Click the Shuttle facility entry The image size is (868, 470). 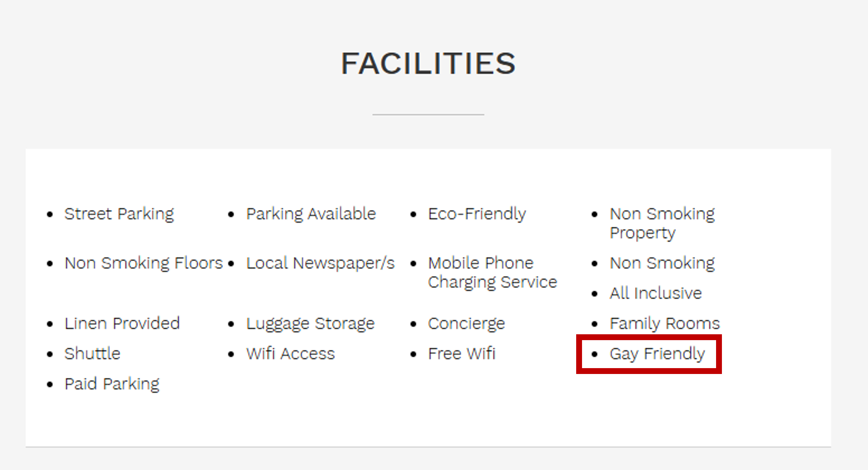92,354
